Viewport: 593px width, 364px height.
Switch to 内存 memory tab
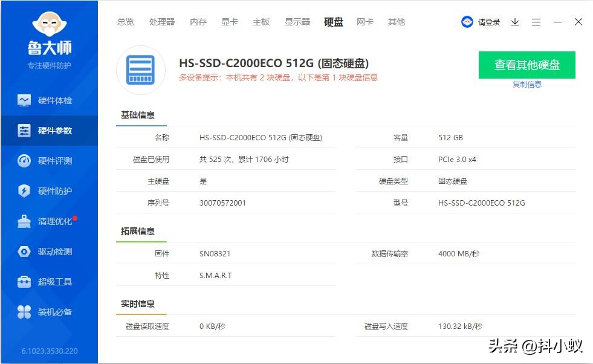pos(198,22)
